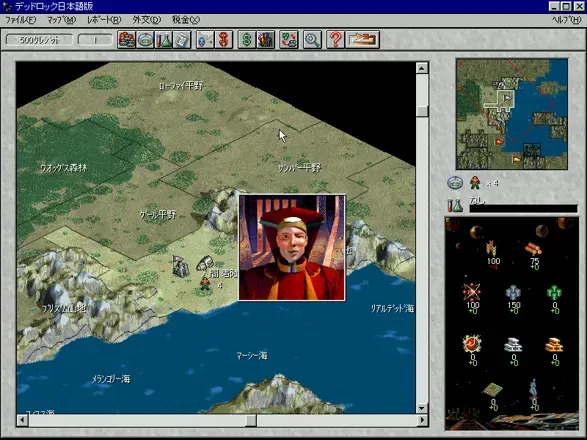The height and width of the screenshot is (440, 587).
Task: Click the trade exchange arrows toolbar icon
Action: click(289, 40)
